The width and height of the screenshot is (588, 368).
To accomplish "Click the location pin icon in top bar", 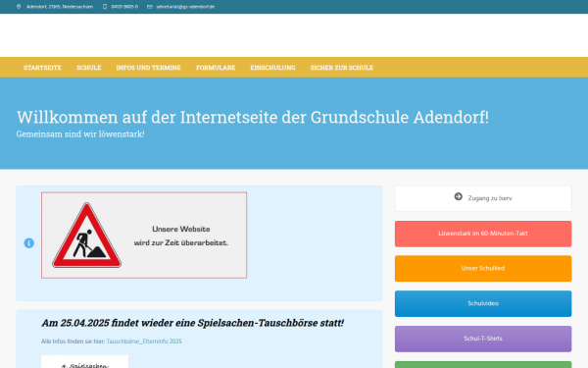I will point(19,7).
